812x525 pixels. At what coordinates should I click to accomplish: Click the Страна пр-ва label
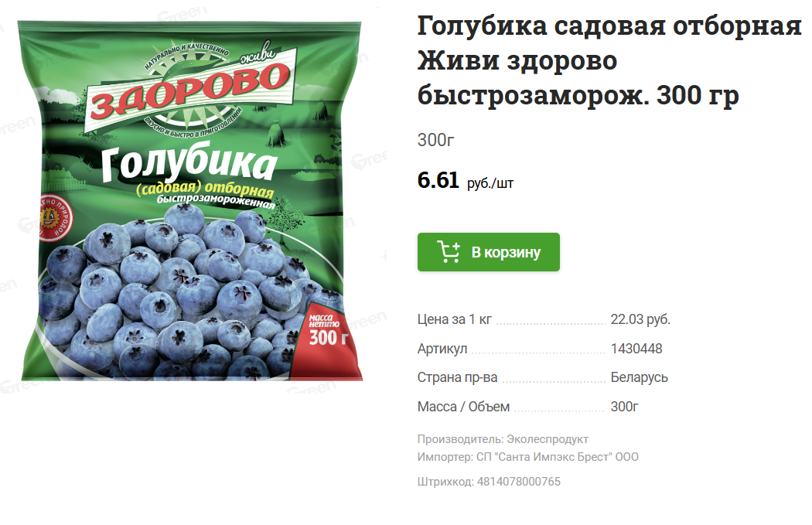pos(457,377)
